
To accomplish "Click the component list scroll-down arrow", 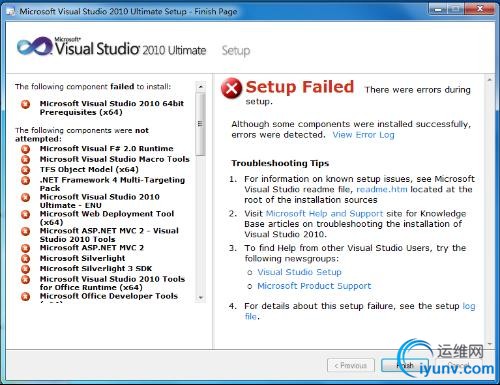I will pos(200,298).
